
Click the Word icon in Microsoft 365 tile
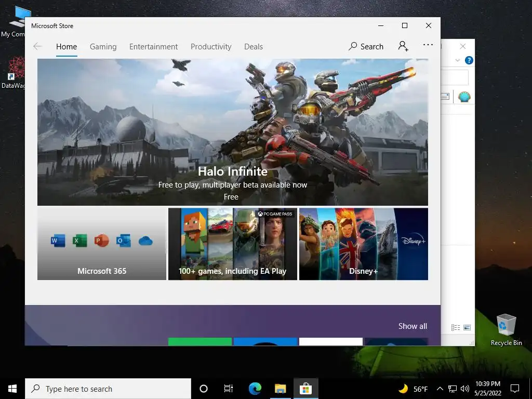pos(58,241)
